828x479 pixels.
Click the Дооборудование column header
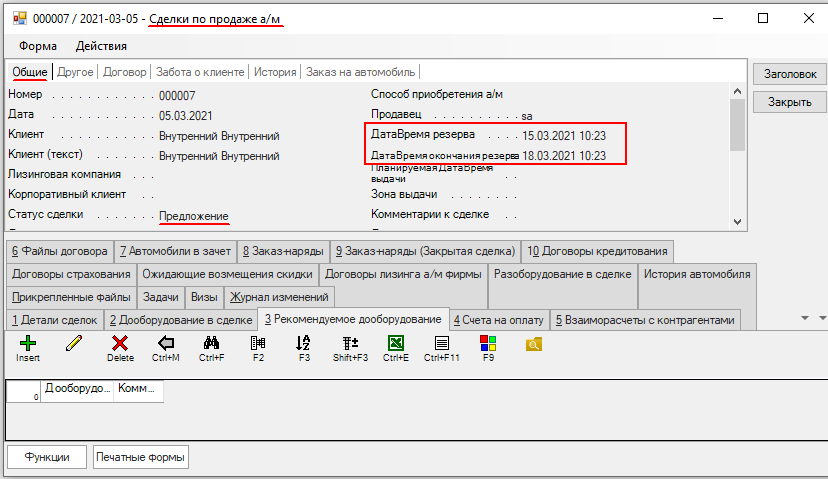(x=78, y=388)
